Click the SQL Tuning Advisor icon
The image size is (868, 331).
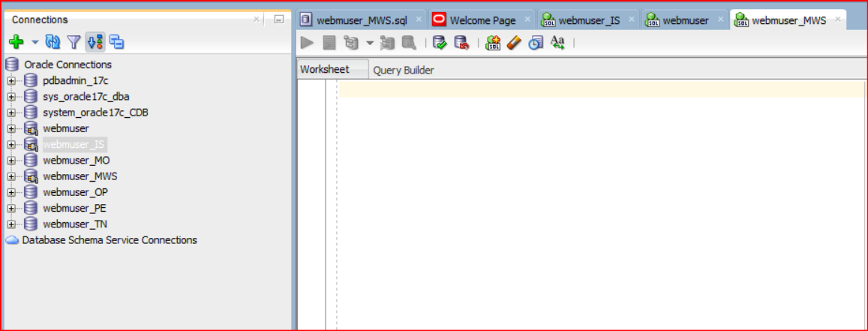tap(409, 42)
